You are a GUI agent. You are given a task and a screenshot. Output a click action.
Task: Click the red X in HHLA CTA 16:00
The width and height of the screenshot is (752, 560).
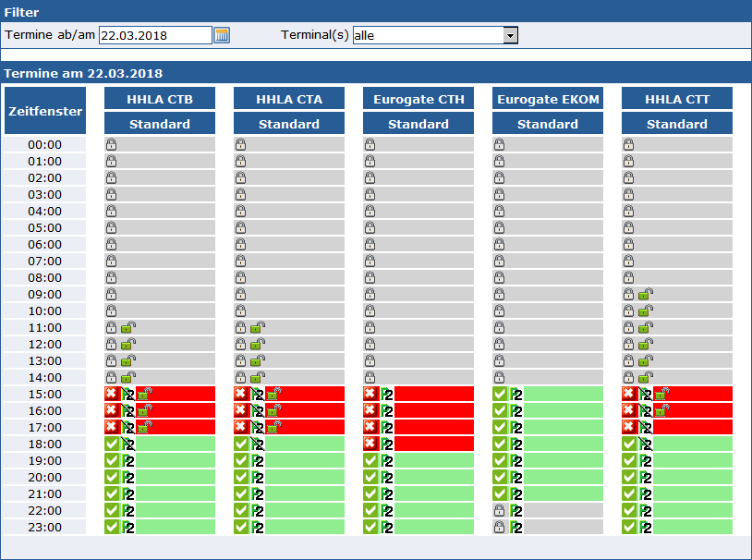(241, 411)
